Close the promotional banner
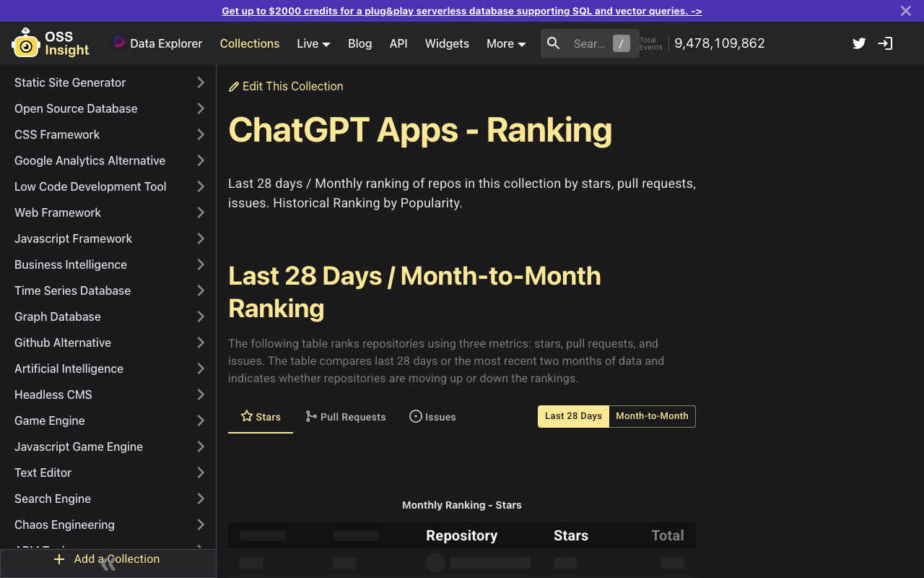924x578 pixels. coord(906,11)
